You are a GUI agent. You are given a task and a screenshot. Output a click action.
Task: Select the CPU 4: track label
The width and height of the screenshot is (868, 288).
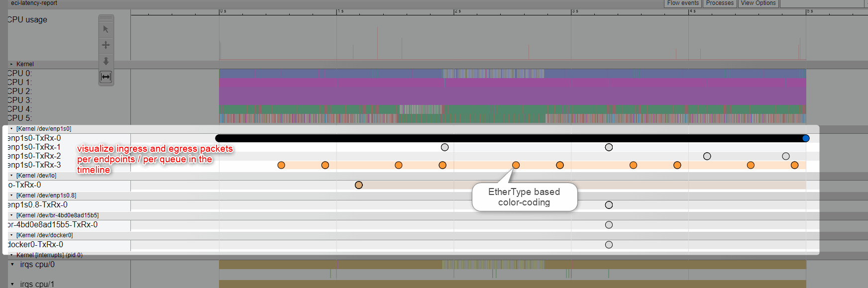click(x=20, y=109)
